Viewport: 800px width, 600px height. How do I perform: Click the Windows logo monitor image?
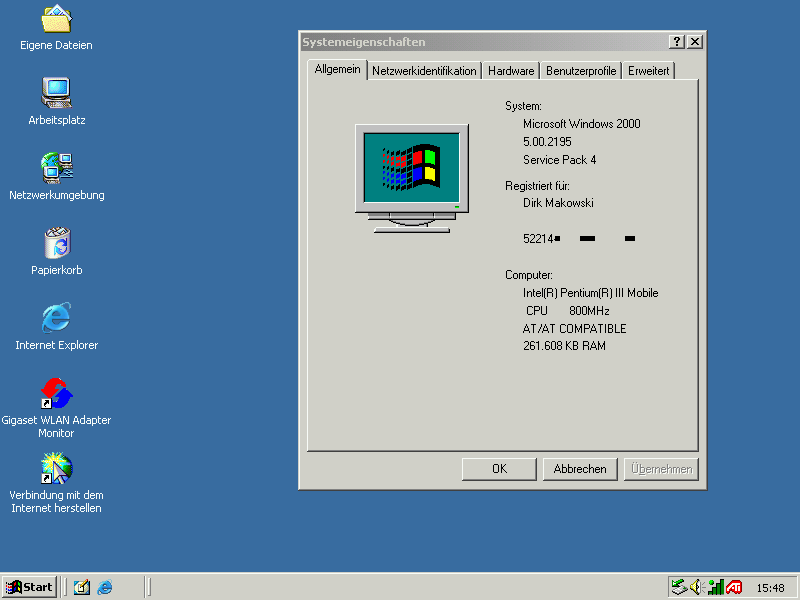412,178
